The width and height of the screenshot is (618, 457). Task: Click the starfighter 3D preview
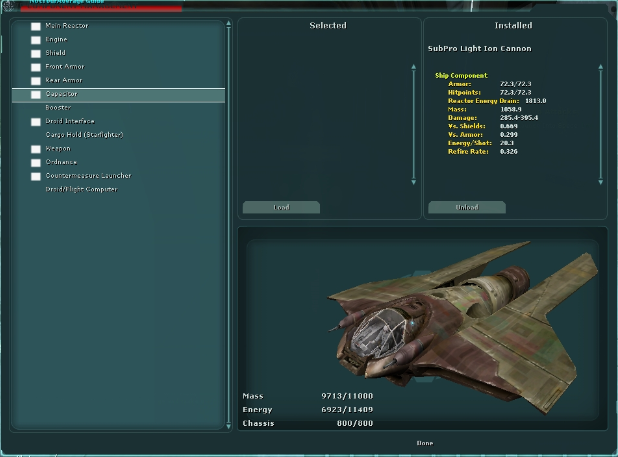(461, 327)
